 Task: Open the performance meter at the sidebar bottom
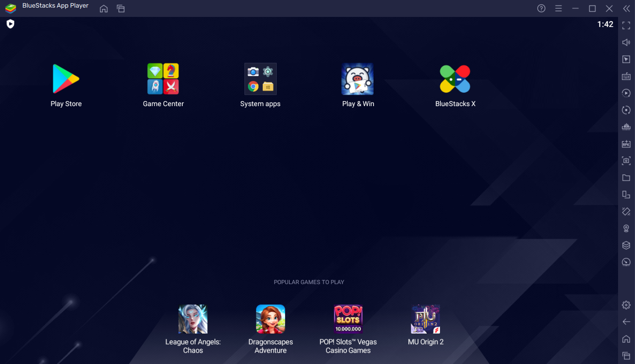pyautogui.click(x=626, y=261)
